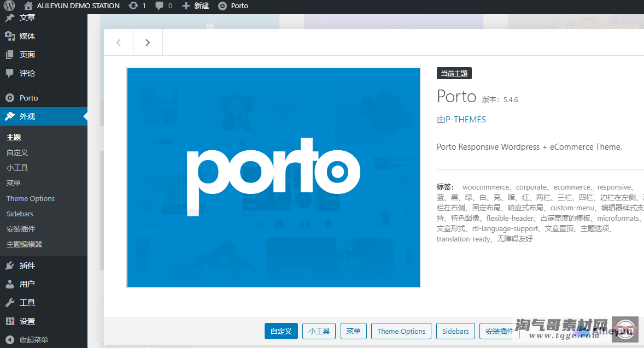
Task: Click the WordPress logo icon
Action: tap(9, 5)
